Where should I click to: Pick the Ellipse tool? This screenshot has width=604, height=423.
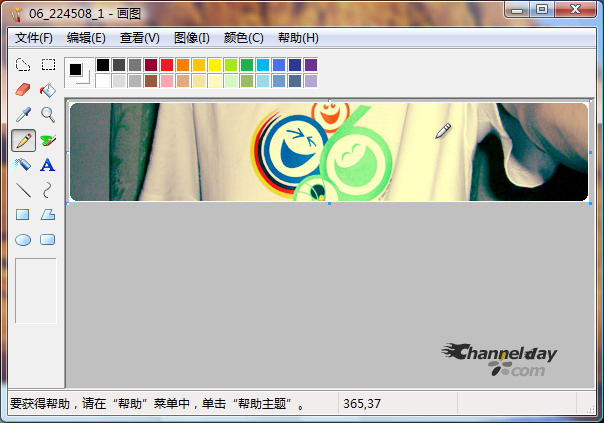tap(23, 240)
